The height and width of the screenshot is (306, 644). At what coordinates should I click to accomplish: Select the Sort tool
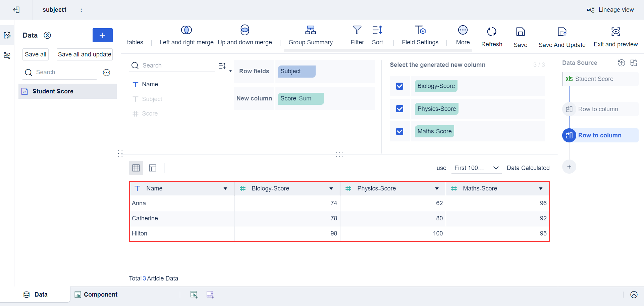377,30
